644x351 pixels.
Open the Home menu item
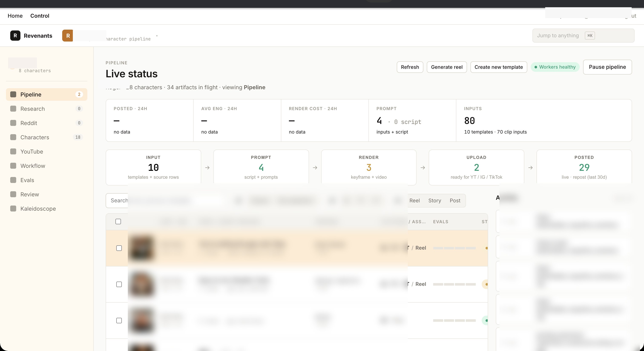(15, 16)
